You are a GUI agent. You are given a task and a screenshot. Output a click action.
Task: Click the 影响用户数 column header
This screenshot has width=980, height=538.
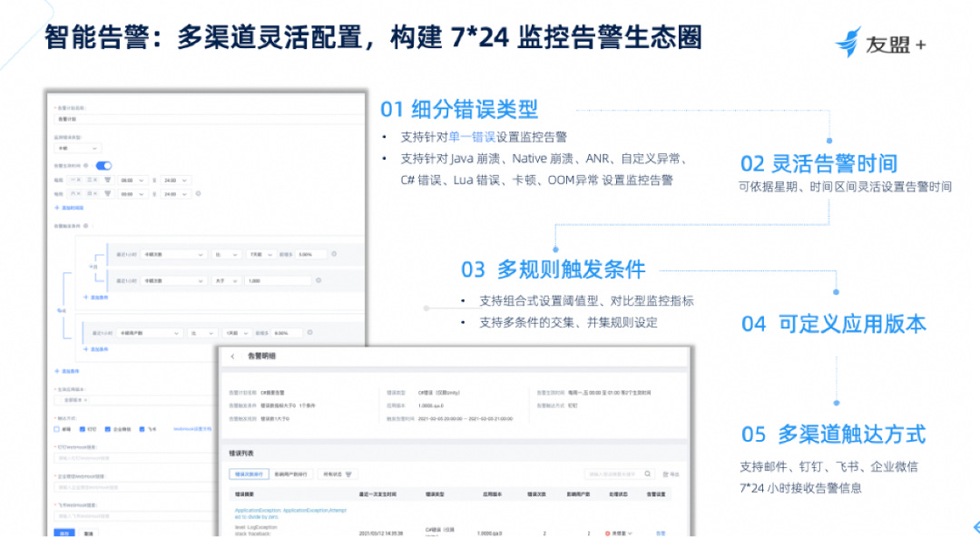[577, 494]
